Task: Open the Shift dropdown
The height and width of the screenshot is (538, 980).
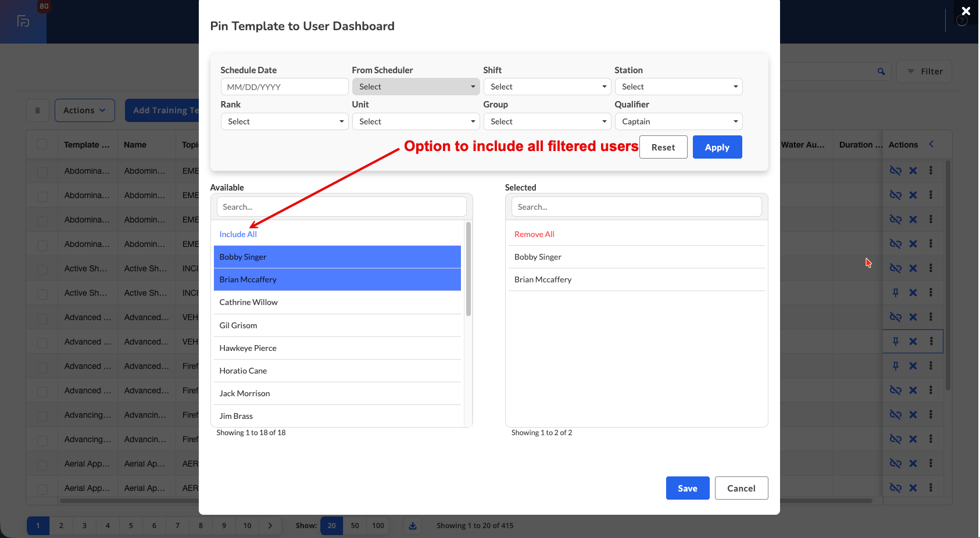Action: [547, 87]
